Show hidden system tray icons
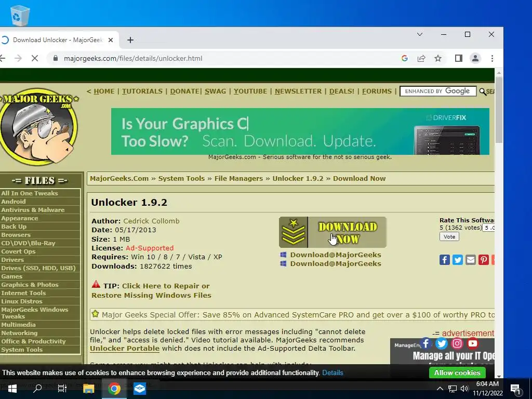This screenshot has height=399, width=532. click(x=440, y=389)
